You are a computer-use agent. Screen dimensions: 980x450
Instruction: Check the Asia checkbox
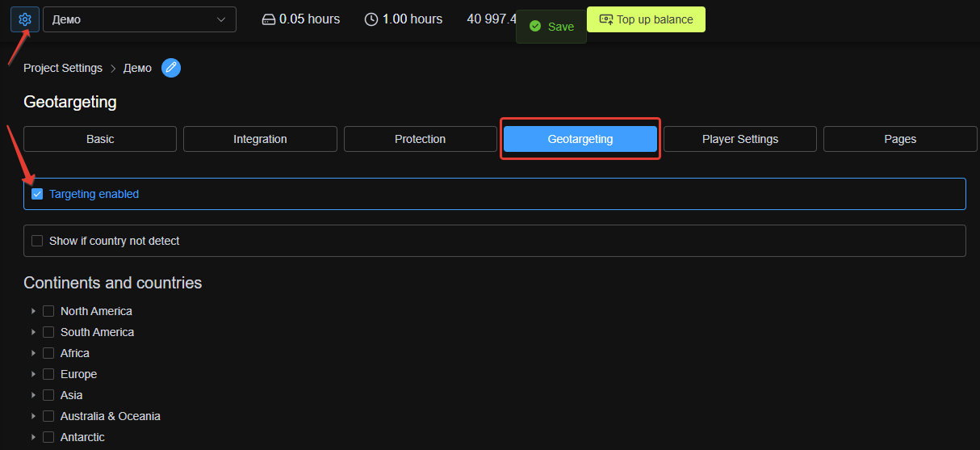48,395
